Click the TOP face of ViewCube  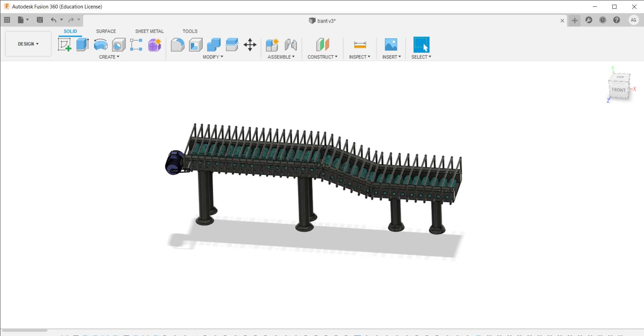[620, 77]
